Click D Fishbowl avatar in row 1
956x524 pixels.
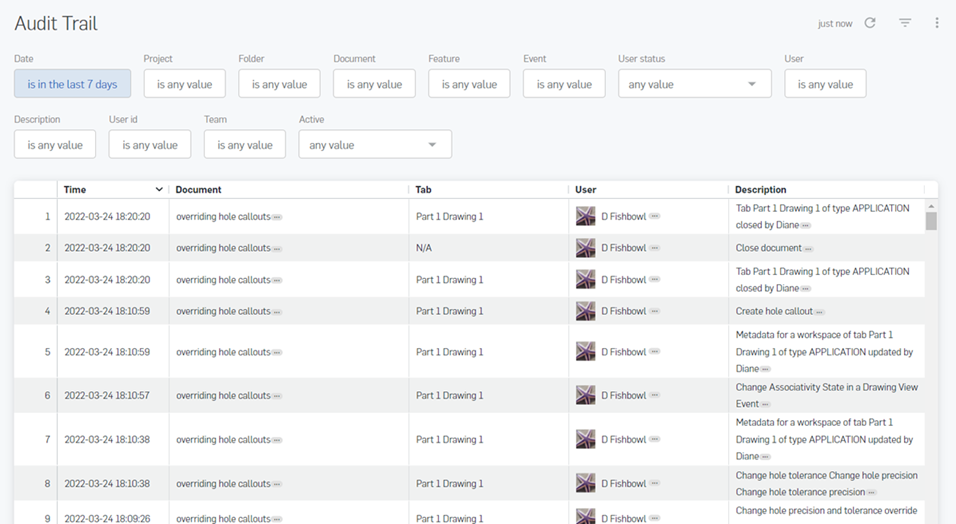pos(586,216)
